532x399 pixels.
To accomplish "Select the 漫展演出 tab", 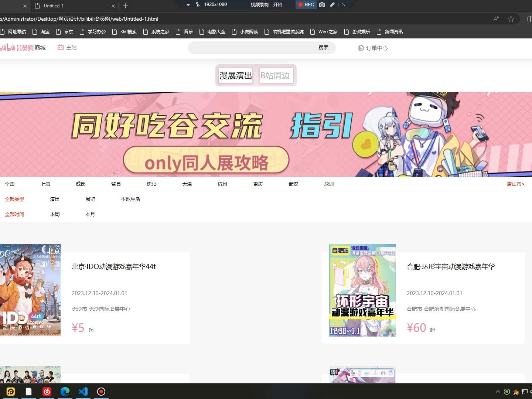I will point(236,76).
